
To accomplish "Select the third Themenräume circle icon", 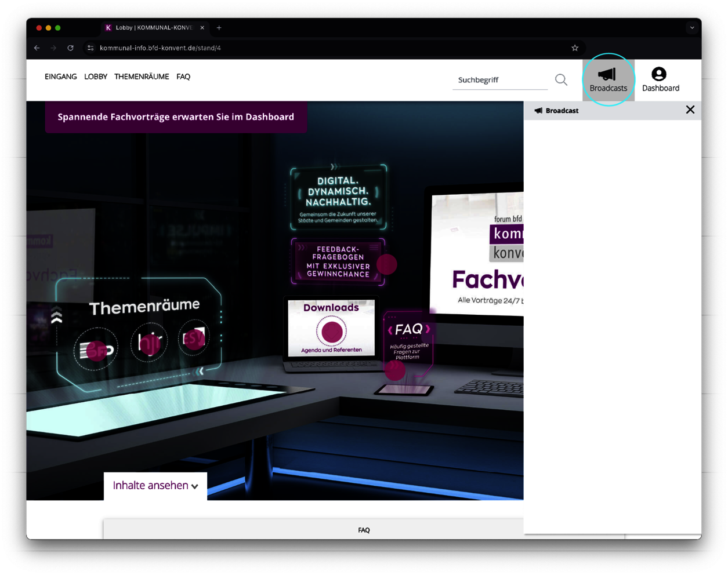I will (193, 337).
